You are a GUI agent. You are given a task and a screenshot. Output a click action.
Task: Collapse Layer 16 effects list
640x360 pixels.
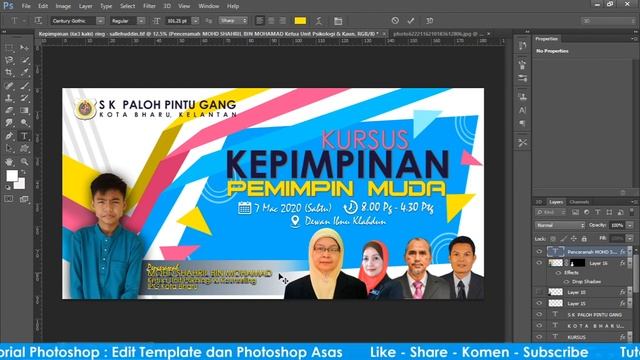(x=630, y=263)
